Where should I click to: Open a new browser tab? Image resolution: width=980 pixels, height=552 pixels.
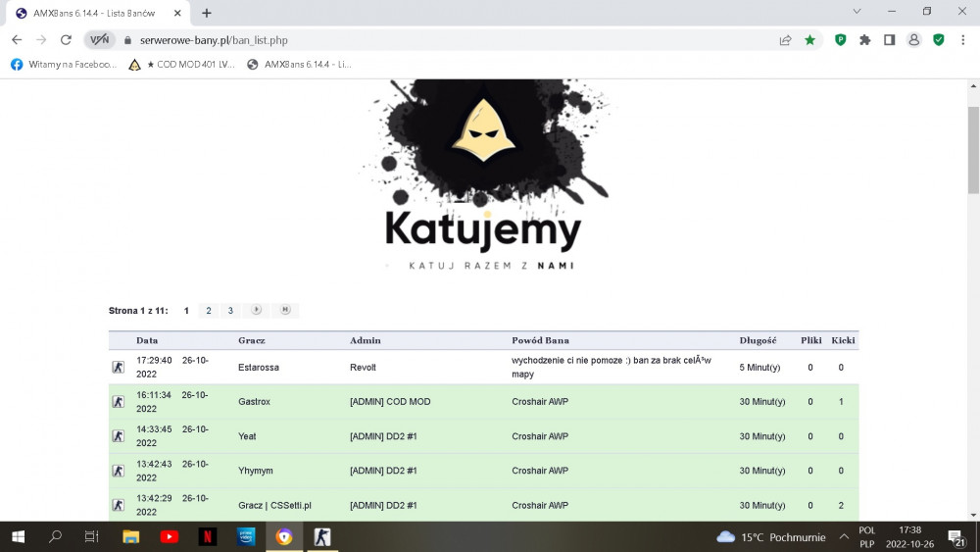click(207, 13)
